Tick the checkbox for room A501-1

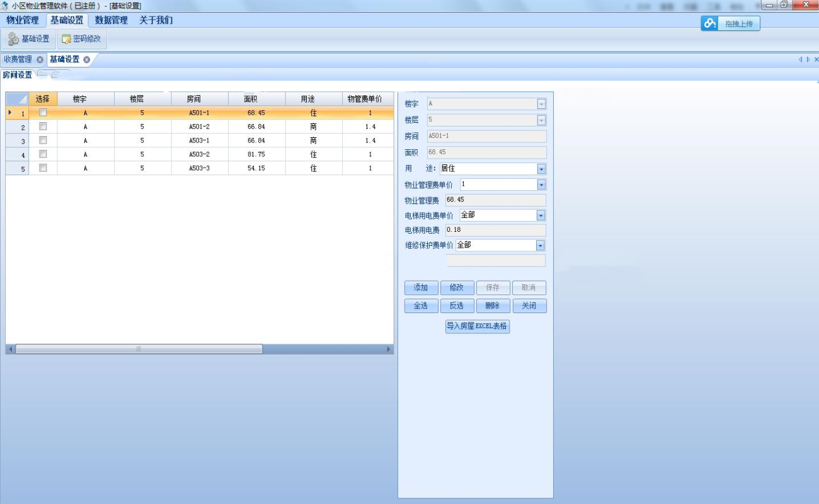[x=43, y=113]
